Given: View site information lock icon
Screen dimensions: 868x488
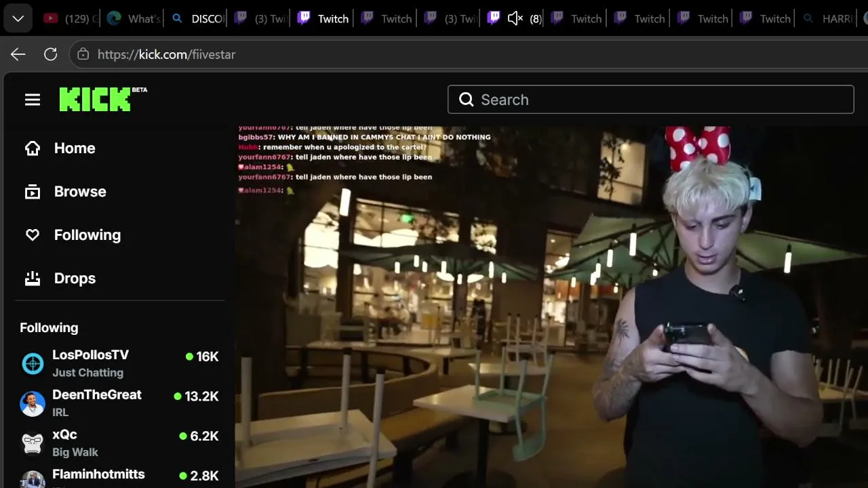Looking at the screenshot, I should 83,54.
